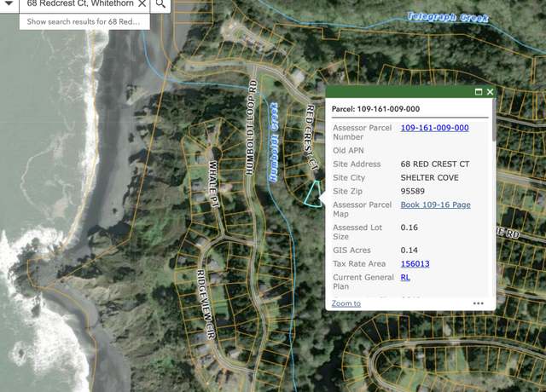Select the zip value 95589
Image resolution: width=546 pixels, height=392 pixels.
click(412, 191)
